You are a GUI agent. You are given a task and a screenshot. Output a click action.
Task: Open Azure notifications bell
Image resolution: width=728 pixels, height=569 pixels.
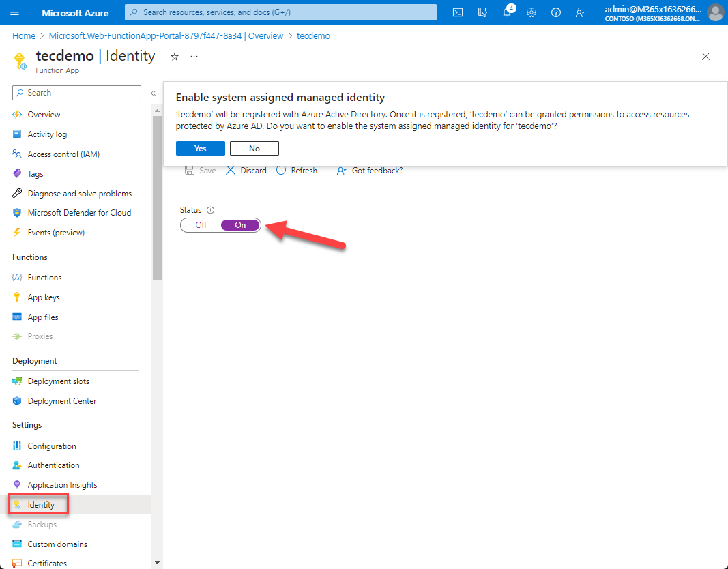[x=506, y=12]
